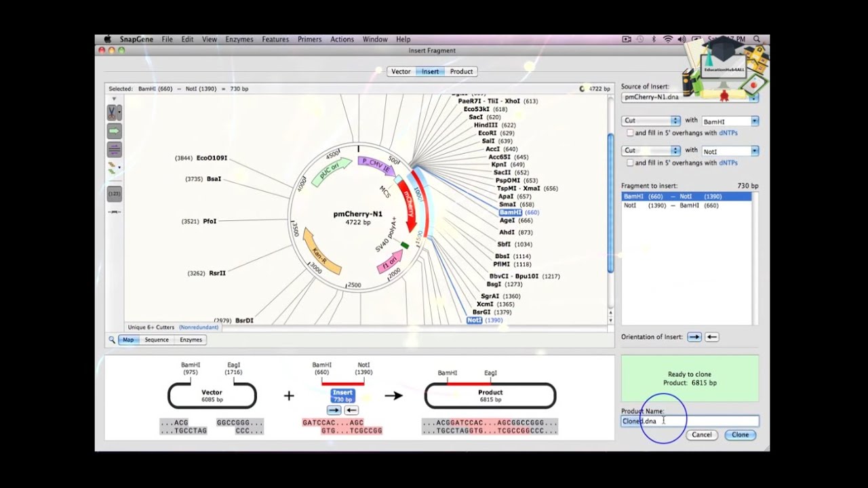Set insert orientation to forward arrow
This screenshot has height=488, width=868.
click(694, 337)
